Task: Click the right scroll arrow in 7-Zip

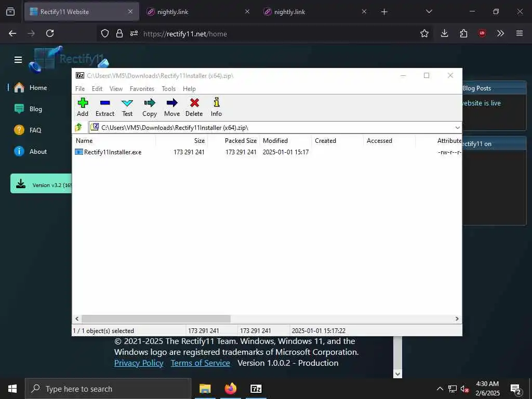Action: 457,318
